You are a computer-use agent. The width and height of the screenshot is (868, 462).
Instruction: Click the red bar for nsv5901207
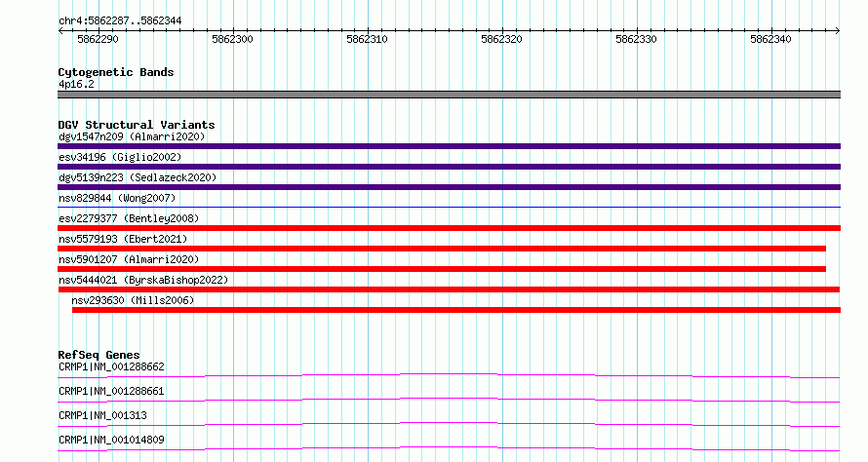(x=442, y=269)
